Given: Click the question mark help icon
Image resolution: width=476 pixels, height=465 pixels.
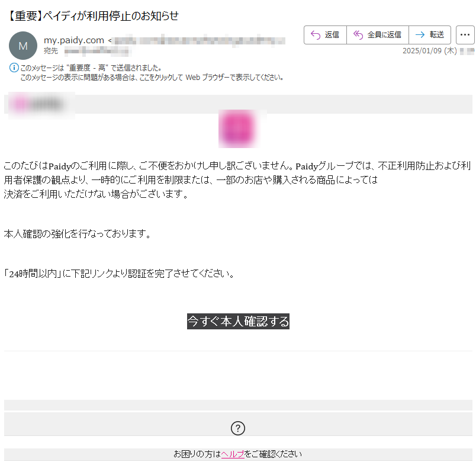Looking at the screenshot, I should click(x=238, y=428).
